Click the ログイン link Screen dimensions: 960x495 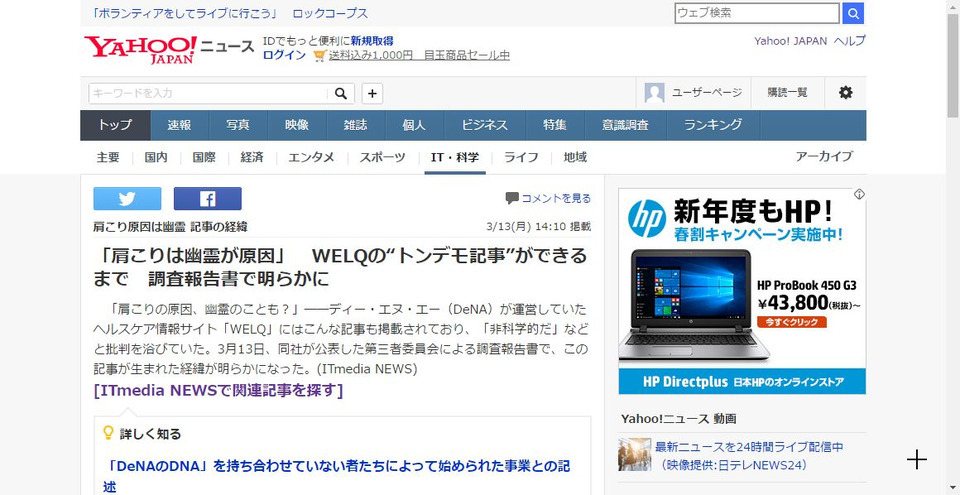pyautogui.click(x=284, y=55)
